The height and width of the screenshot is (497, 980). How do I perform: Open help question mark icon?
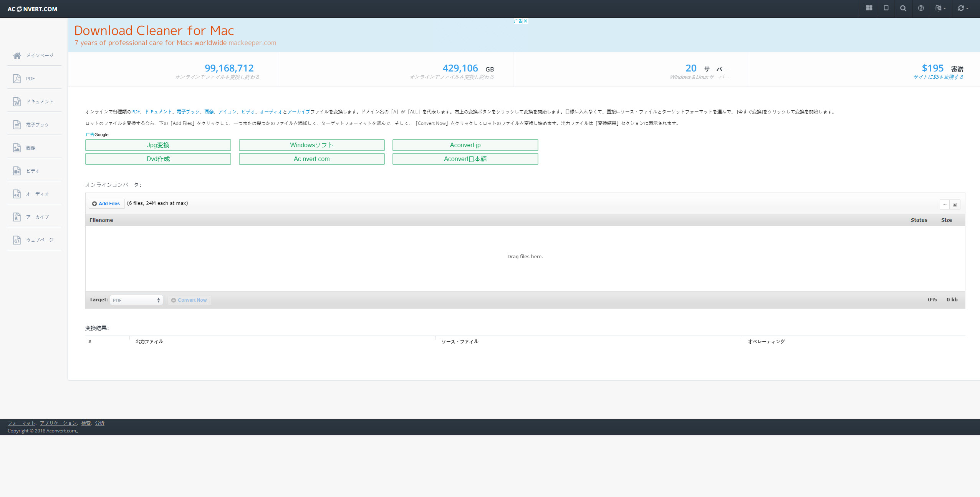(x=921, y=8)
